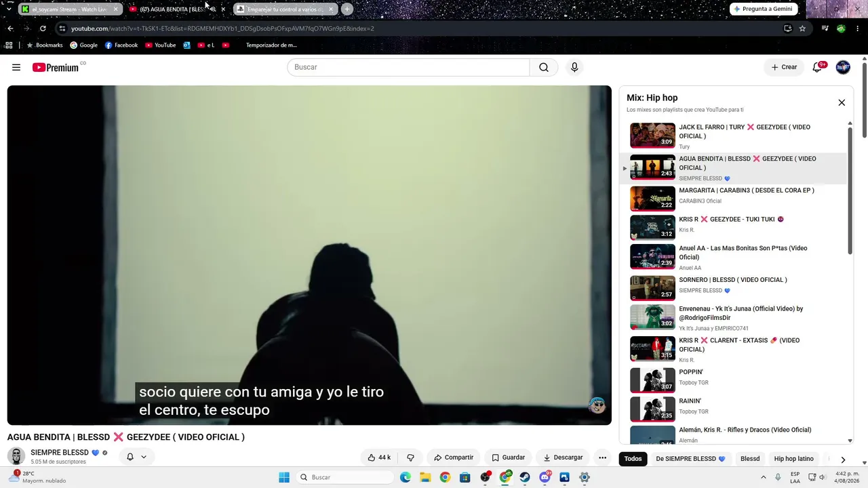Select the AGUA BENDITA browser tab
The width and height of the screenshot is (868, 488).
coord(177,9)
